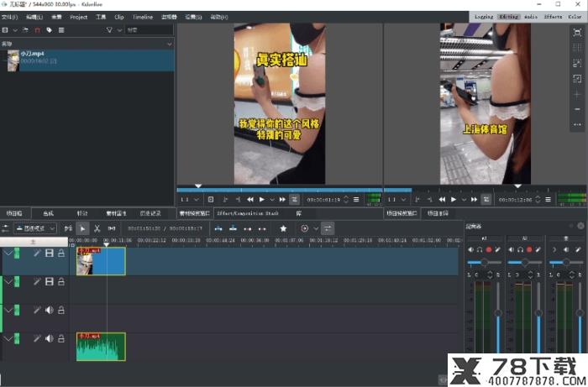588x387 pixels.
Task: Expand project bin name column header chevron
Action: click(170, 44)
